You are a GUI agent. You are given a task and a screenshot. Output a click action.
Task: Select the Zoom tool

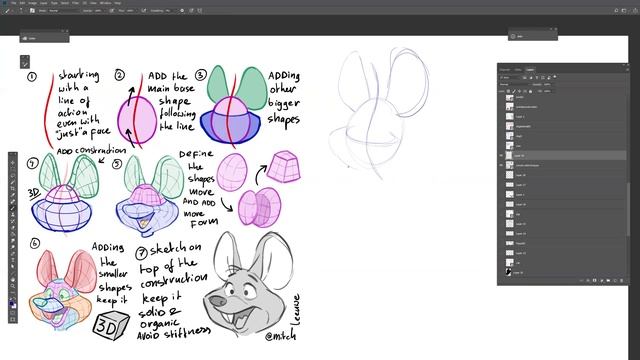tap(13, 286)
